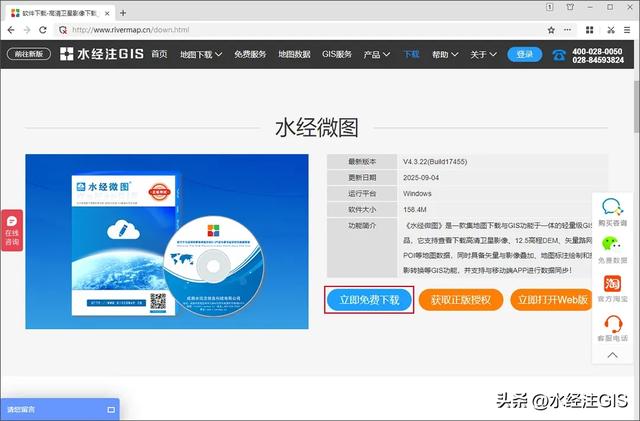
Task: Click the 立即打开Web版 button
Action: [x=552, y=300]
